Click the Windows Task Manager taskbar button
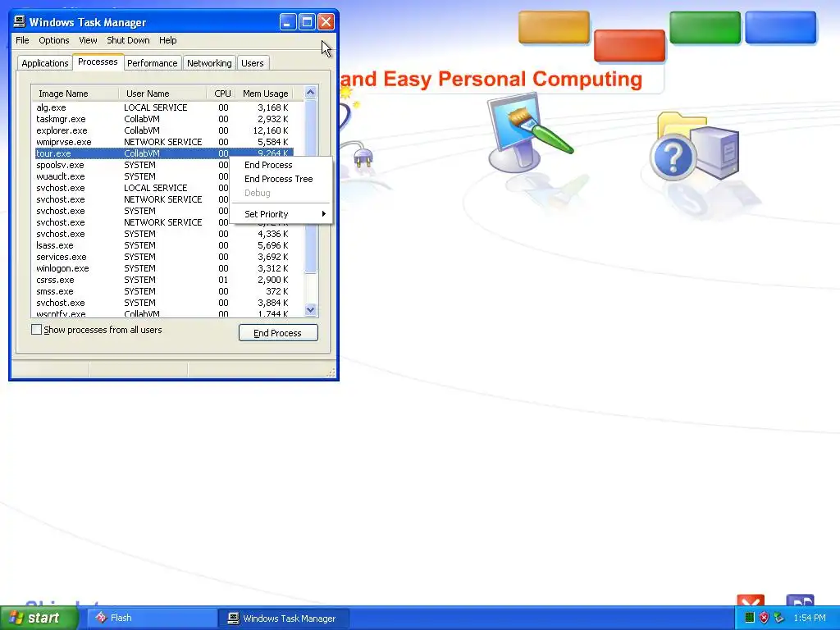Image resolution: width=840 pixels, height=630 pixels. pyautogui.click(x=284, y=619)
